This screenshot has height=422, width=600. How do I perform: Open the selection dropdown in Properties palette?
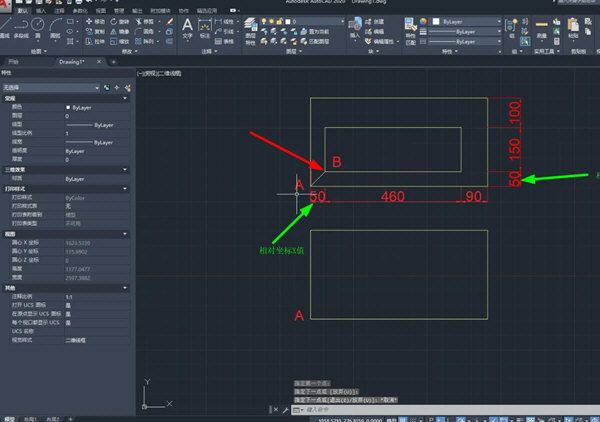[x=51, y=88]
